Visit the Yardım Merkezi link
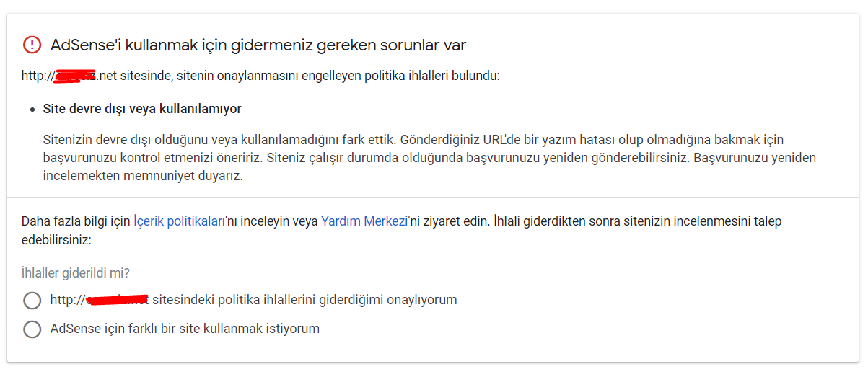This screenshot has width=868, height=377. coord(364,221)
